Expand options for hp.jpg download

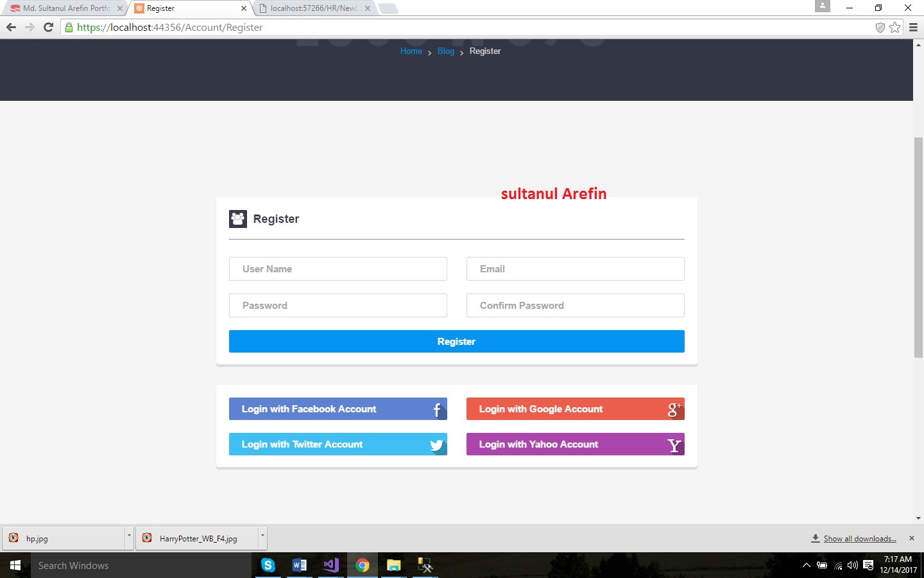[x=129, y=536]
